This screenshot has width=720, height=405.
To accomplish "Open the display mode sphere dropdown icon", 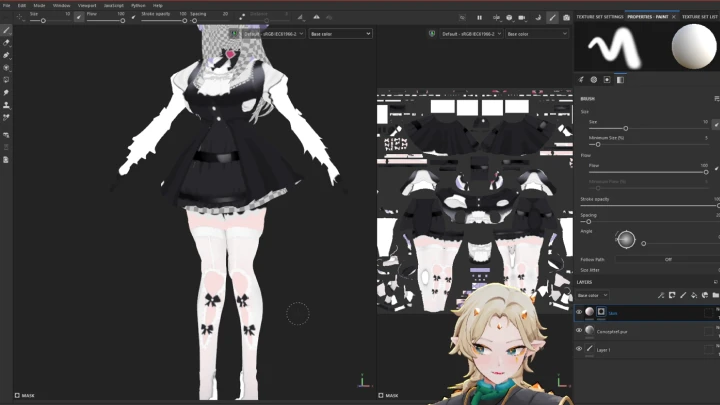I will [x=509, y=17].
